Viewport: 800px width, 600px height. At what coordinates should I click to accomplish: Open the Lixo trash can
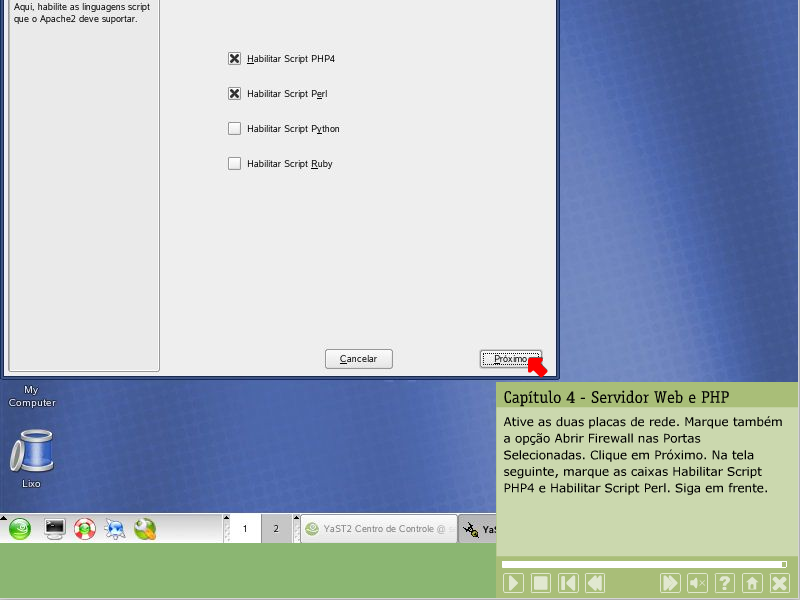pyautogui.click(x=31, y=452)
